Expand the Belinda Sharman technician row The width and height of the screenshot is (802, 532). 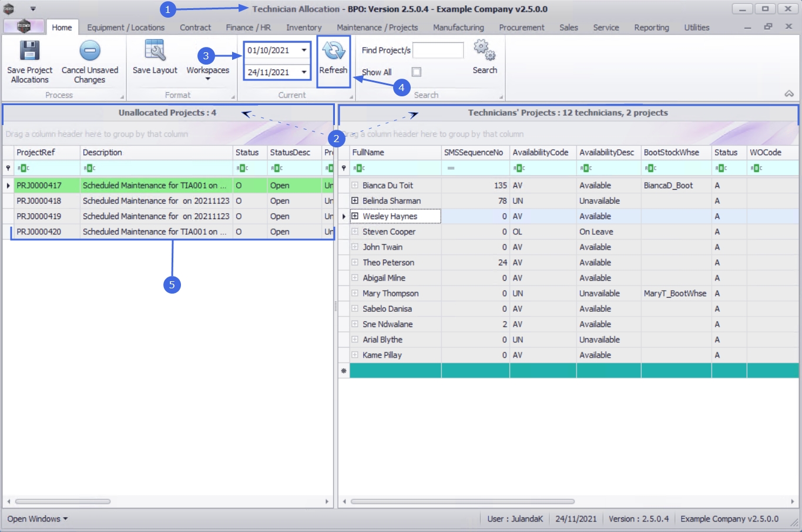tap(355, 201)
